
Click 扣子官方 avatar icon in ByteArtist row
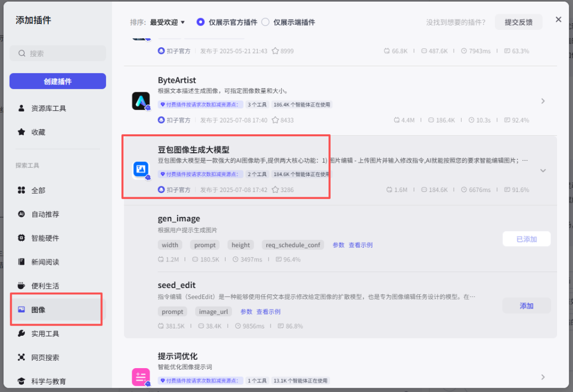pyautogui.click(x=161, y=120)
